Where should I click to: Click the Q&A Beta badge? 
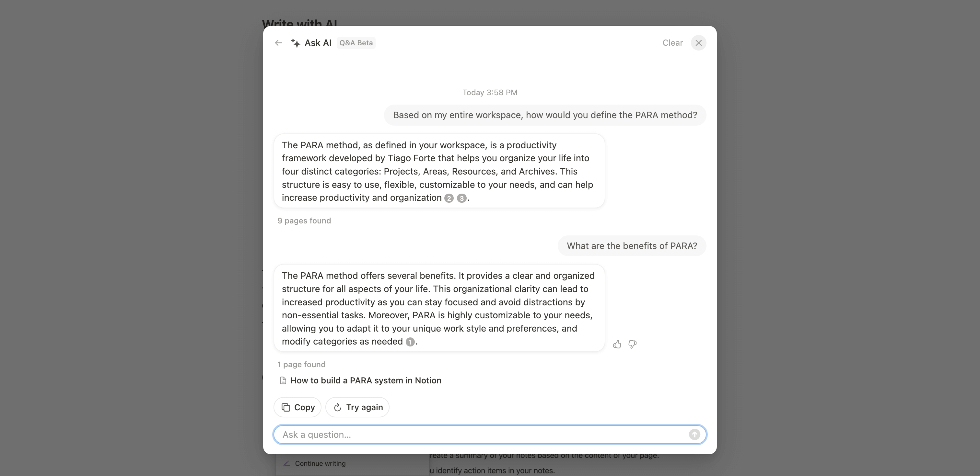(356, 43)
